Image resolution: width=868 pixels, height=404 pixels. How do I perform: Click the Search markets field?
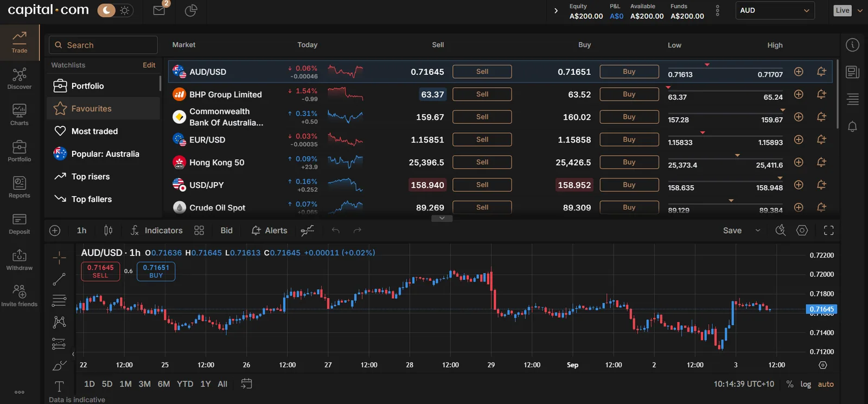pos(103,45)
